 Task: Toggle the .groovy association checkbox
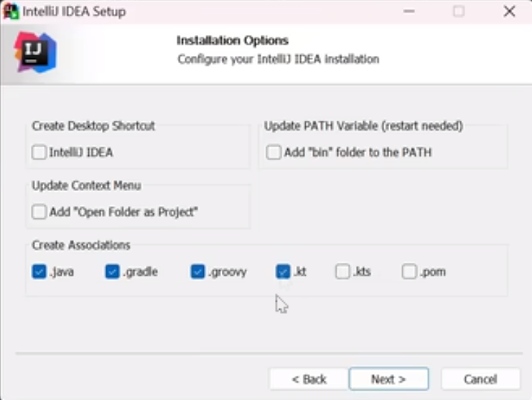coord(198,271)
